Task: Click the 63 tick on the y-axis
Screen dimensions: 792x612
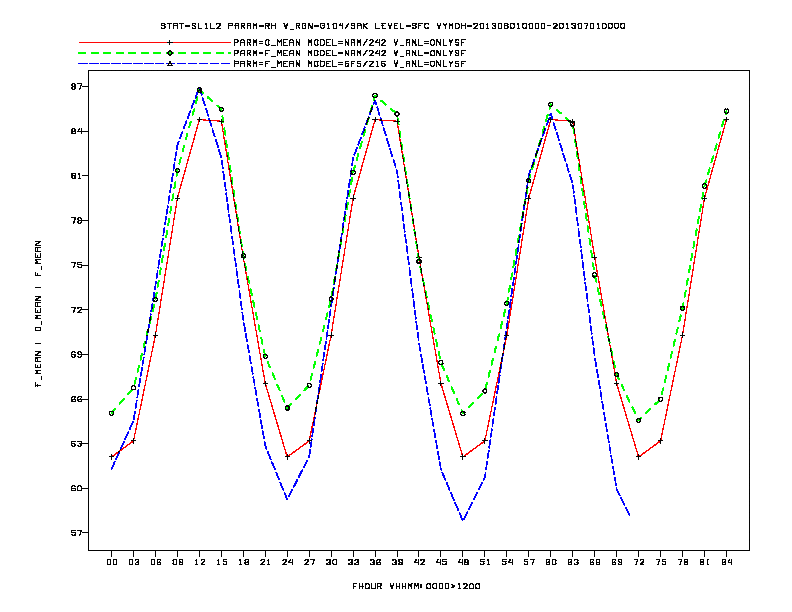Action: click(76, 444)
